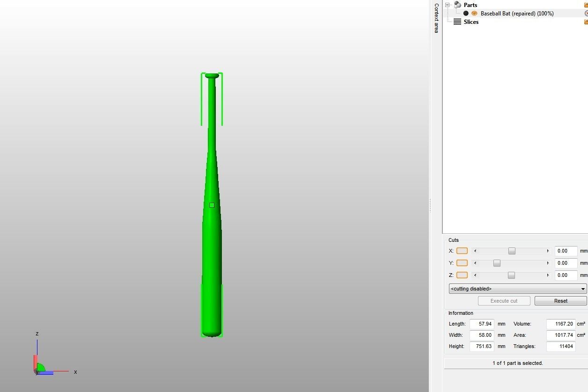Focus the X cut value field
Image resolution: width=588 pixels, height=392 pixels.
[x=566, y=251]
